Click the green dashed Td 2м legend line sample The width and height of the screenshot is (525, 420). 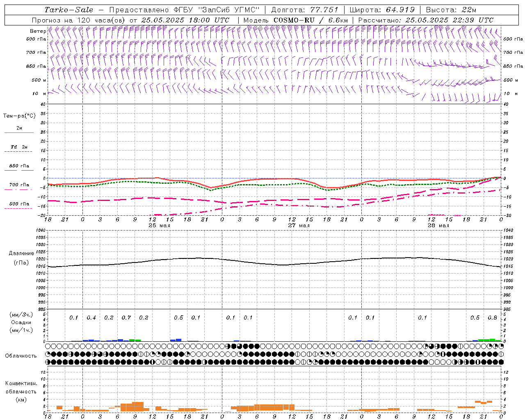click(x=18, y=152)
